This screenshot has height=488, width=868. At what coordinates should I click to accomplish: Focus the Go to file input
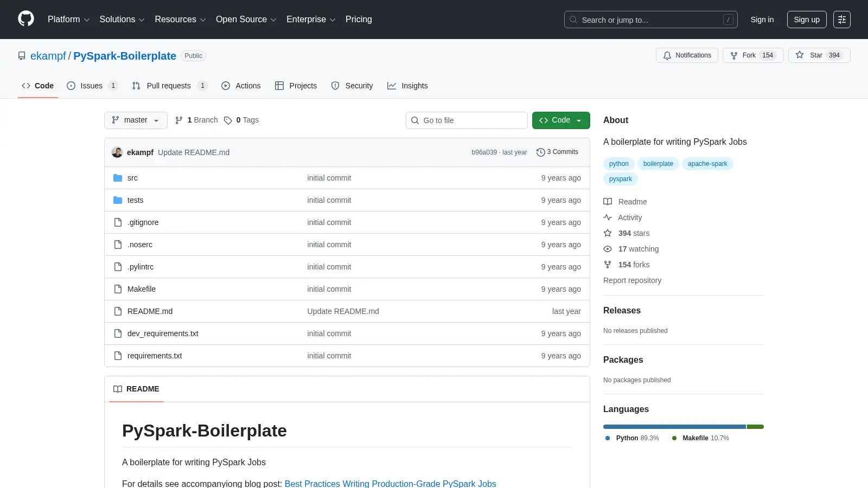(x=467, y=120)
